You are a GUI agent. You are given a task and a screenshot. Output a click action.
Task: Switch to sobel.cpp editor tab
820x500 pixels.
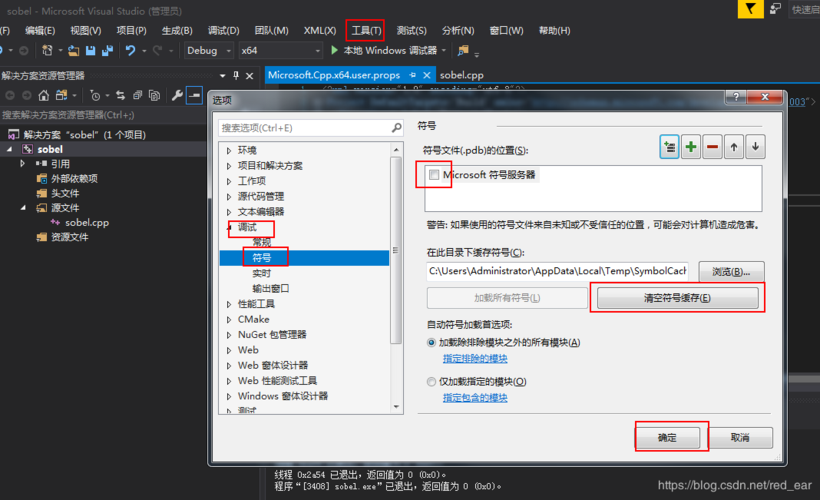point(461,75)
